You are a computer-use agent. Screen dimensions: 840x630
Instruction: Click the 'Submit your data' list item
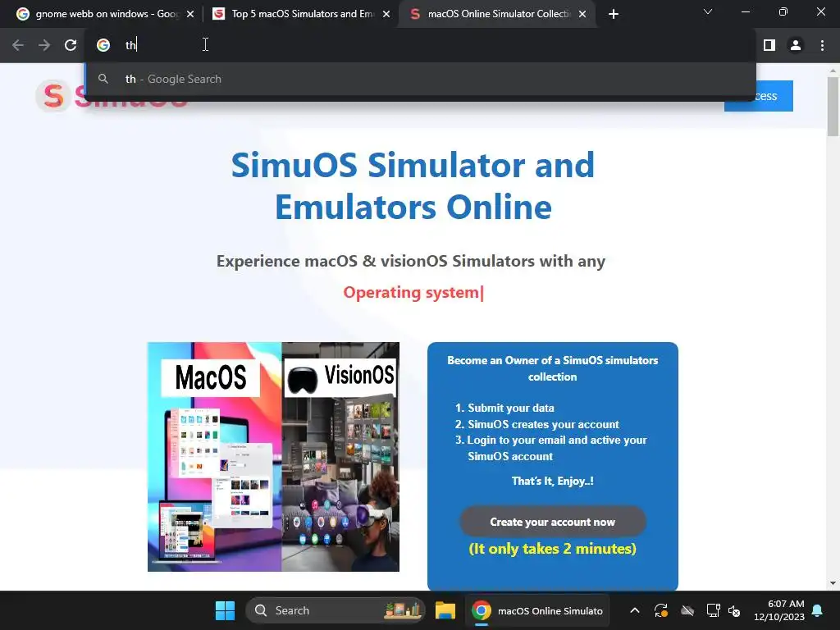click(x=510, y=408)
